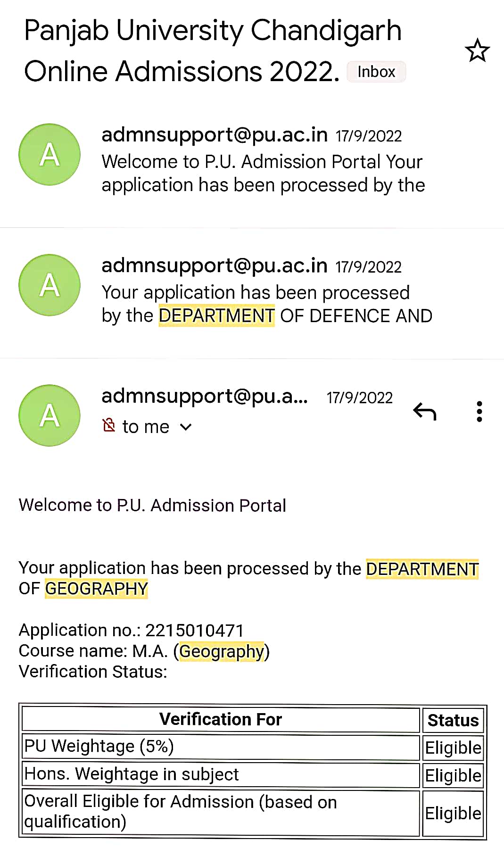
Task: Star this email conversation
Action: 477,50
